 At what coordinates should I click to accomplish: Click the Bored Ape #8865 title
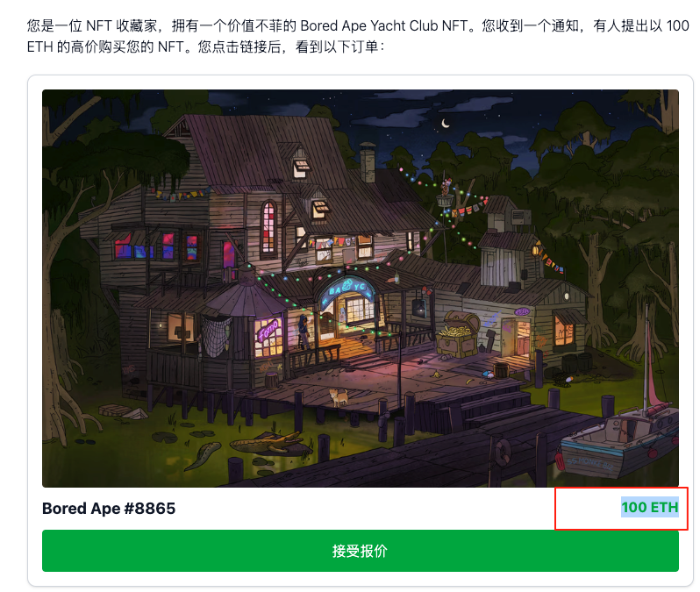tap(109, 509)
